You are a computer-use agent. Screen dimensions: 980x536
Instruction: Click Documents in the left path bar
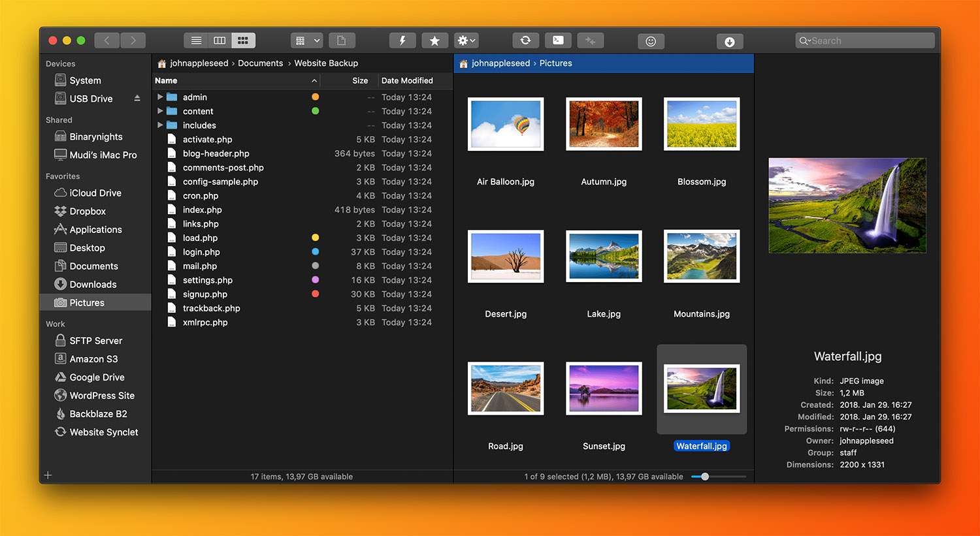260,63
